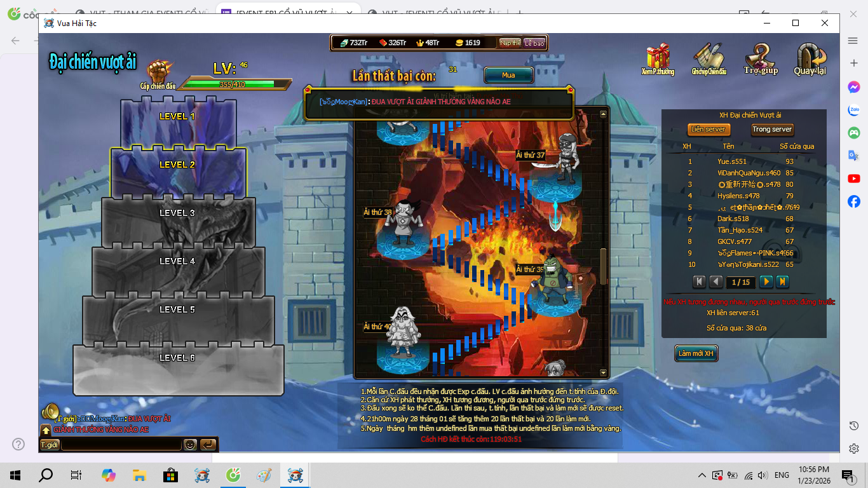Open Google Translate in the browser sidebar
The image size is (868, 488).
[x=853, y=156]
